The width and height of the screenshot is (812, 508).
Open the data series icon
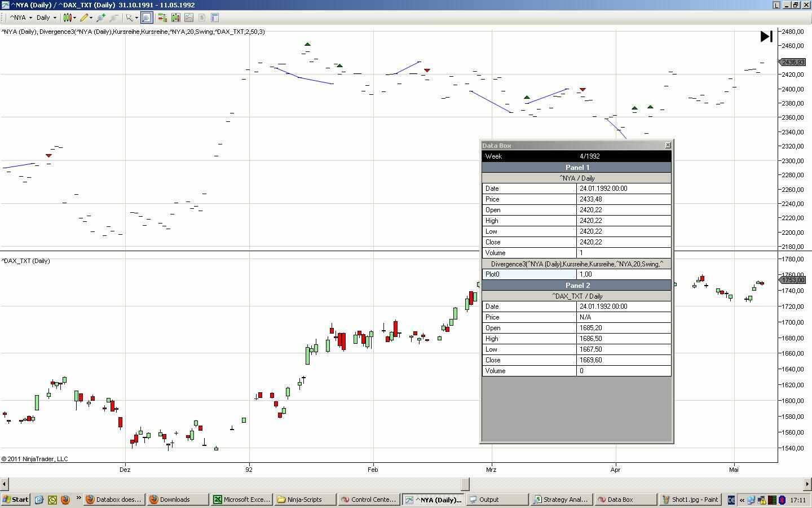click(x=175, y=17)
